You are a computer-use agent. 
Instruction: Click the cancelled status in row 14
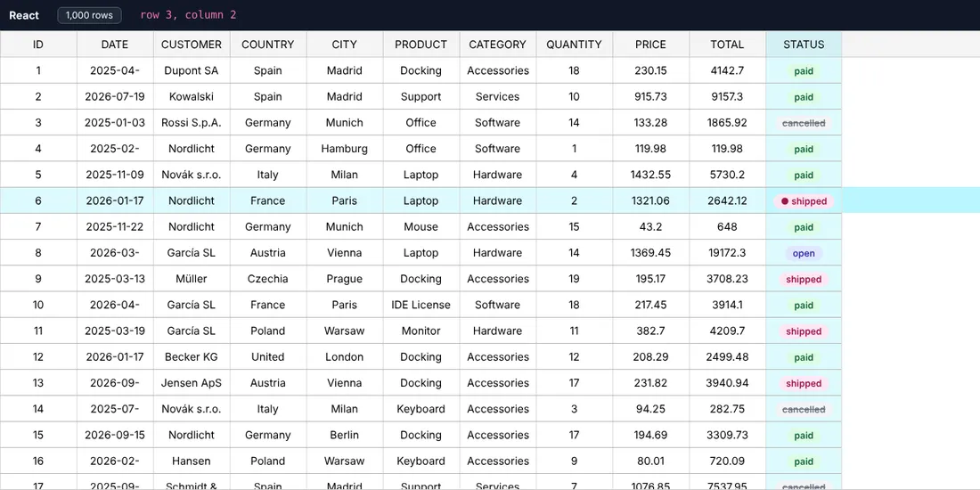tap(804, 410)
